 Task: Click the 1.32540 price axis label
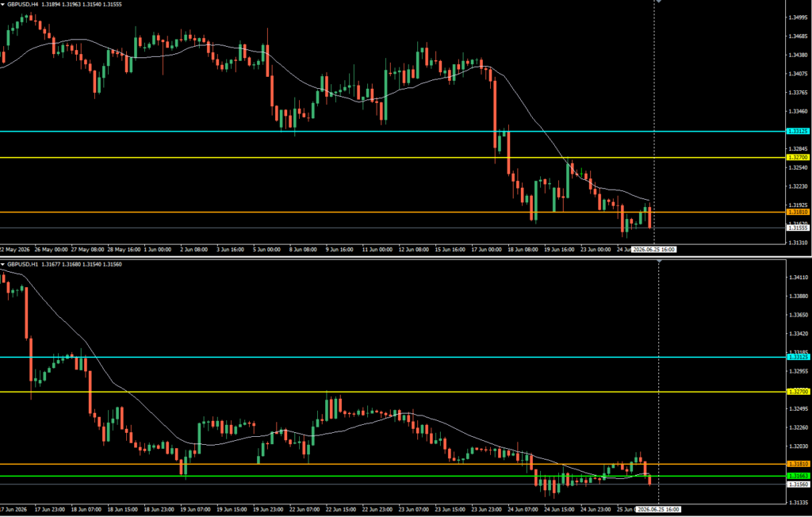click(x=798, y=168)
